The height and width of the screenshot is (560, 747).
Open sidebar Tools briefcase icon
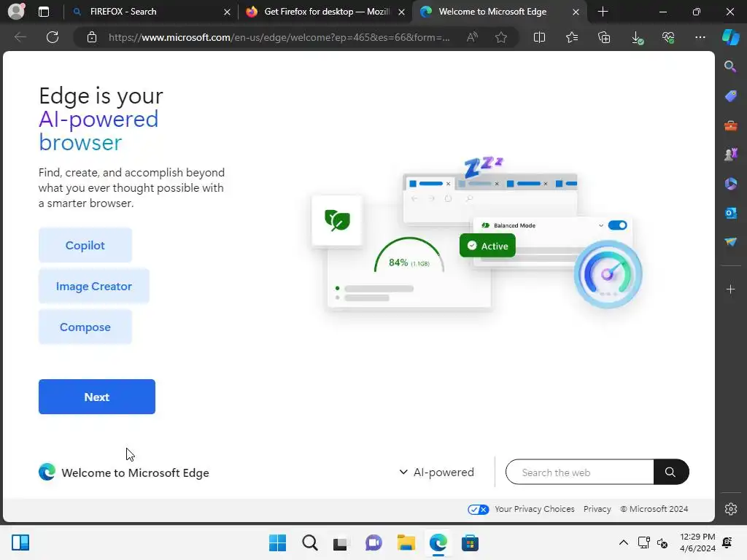[730, 125]
